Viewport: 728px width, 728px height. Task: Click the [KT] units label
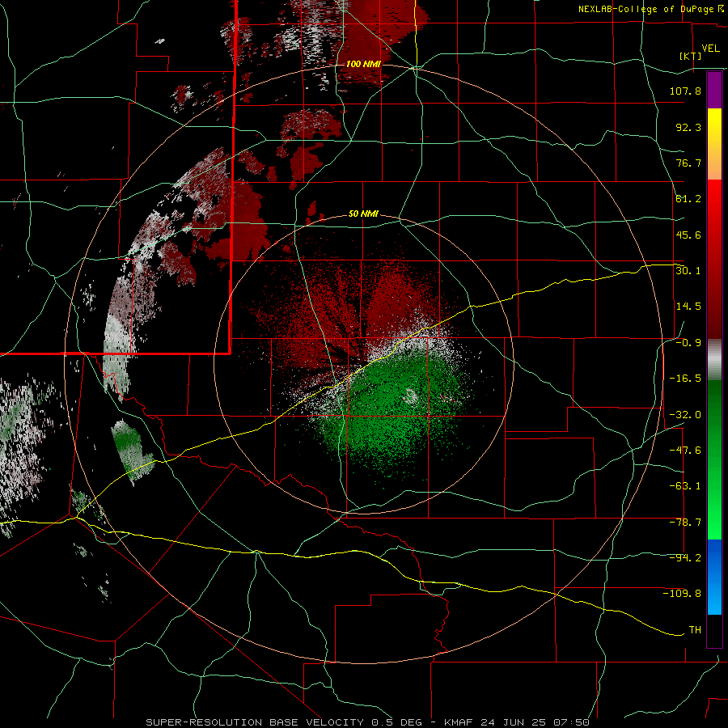coord(691,56)
